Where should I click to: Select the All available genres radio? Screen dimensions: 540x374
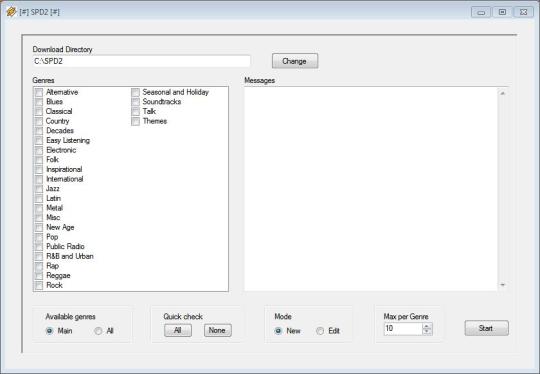pos(98,331)
